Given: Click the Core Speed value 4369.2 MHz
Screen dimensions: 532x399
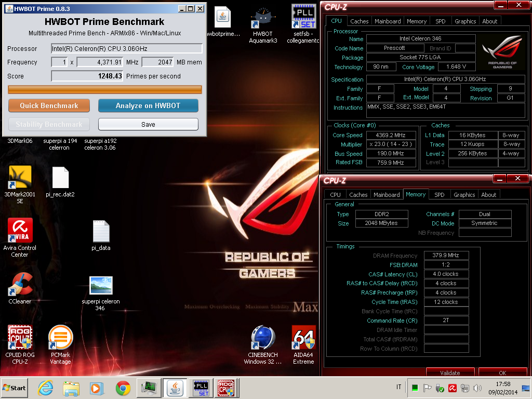Looking at the screenshot, I should [391, 135].
